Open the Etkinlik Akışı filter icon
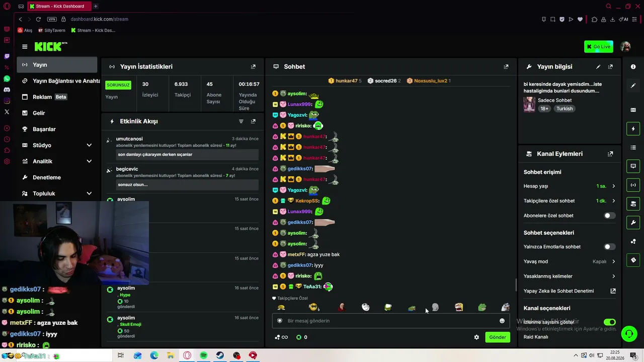The height and width of the screenshot is (362, 644). click(241, 121)
